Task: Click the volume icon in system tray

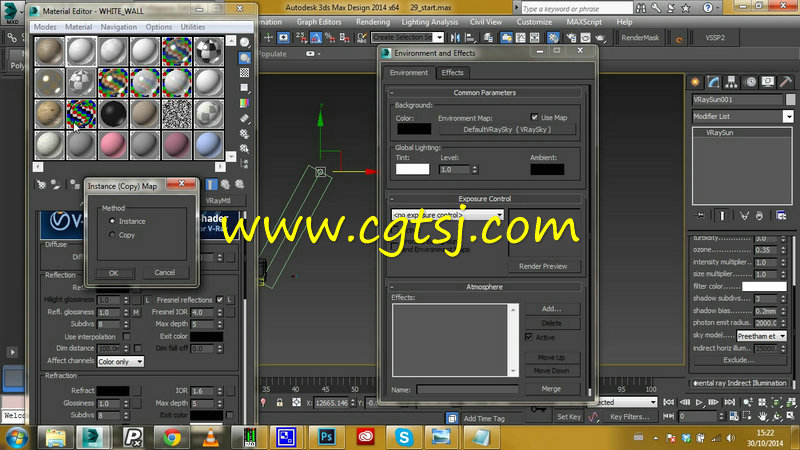Action: pos(731,438)
